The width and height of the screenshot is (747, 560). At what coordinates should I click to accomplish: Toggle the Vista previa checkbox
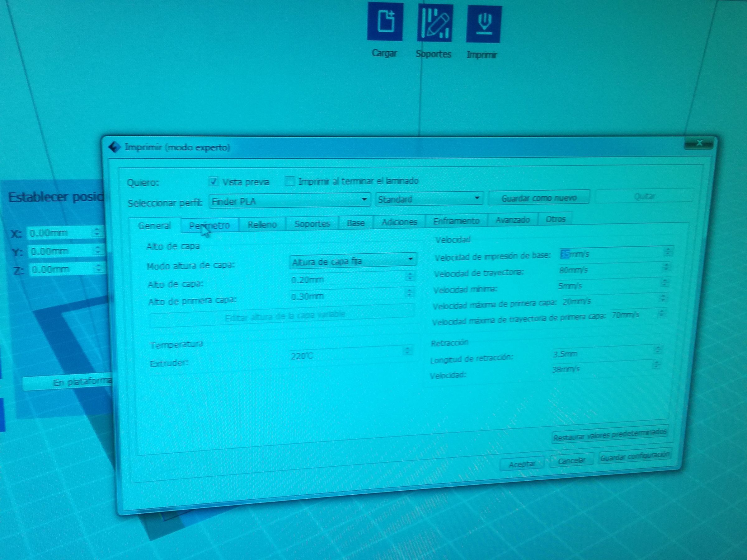click(214, 181)
